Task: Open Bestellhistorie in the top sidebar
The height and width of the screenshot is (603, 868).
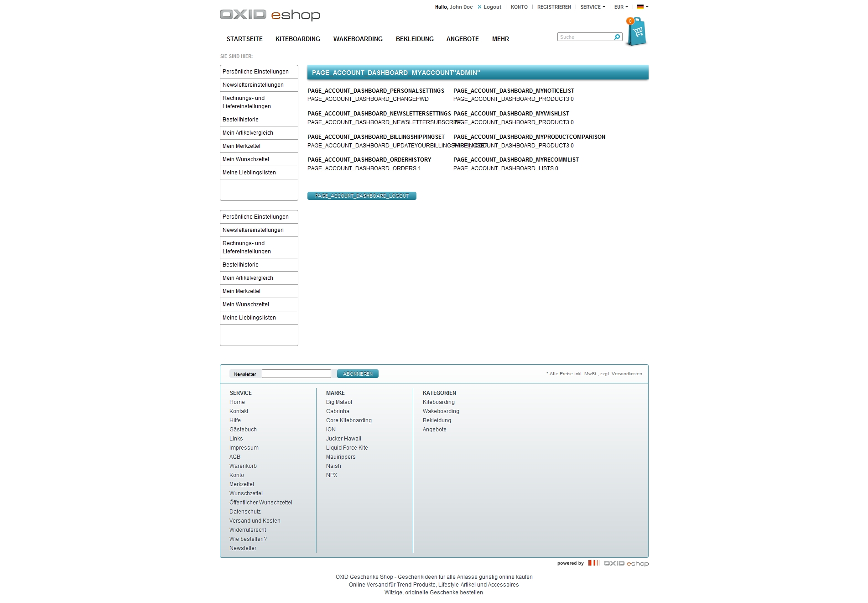Action: (240, 120)
